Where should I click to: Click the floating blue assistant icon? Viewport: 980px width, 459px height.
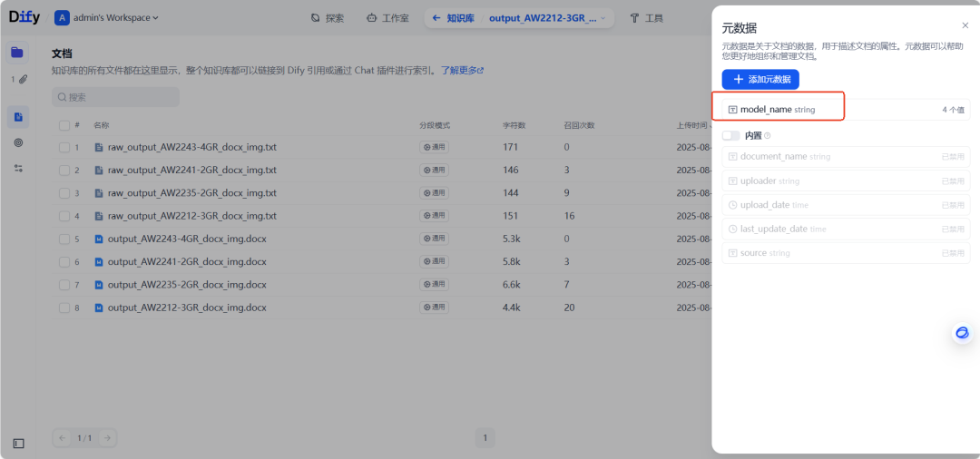point(962,333)
